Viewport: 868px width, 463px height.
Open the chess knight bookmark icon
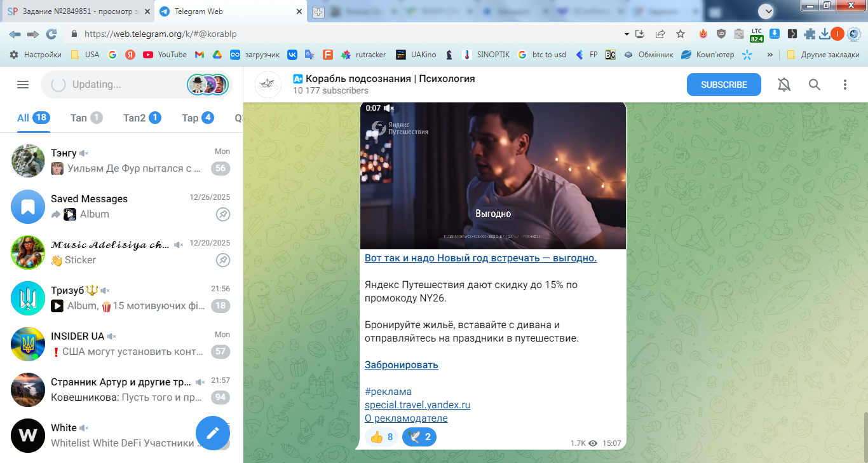tap(449, 55)
